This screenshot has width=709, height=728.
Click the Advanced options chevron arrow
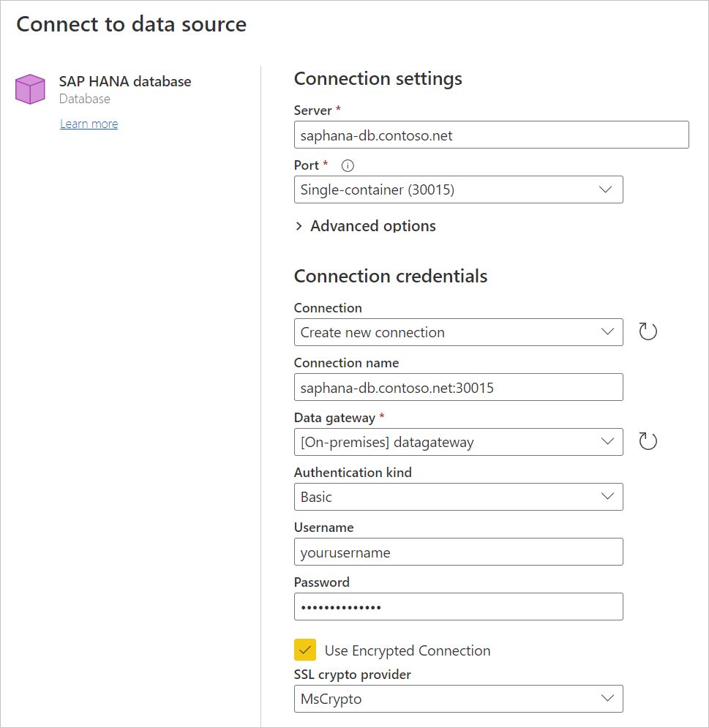click(x=299, y=226)
